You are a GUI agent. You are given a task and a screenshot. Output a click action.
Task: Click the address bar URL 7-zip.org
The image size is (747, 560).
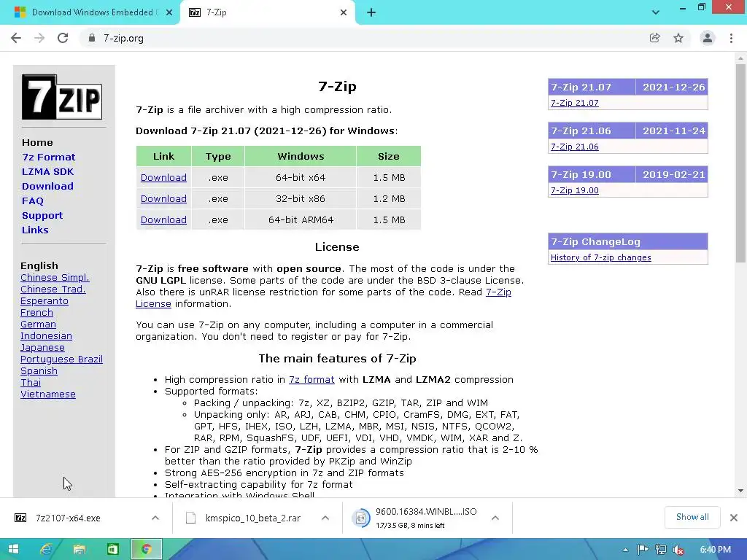coord(123,38)
